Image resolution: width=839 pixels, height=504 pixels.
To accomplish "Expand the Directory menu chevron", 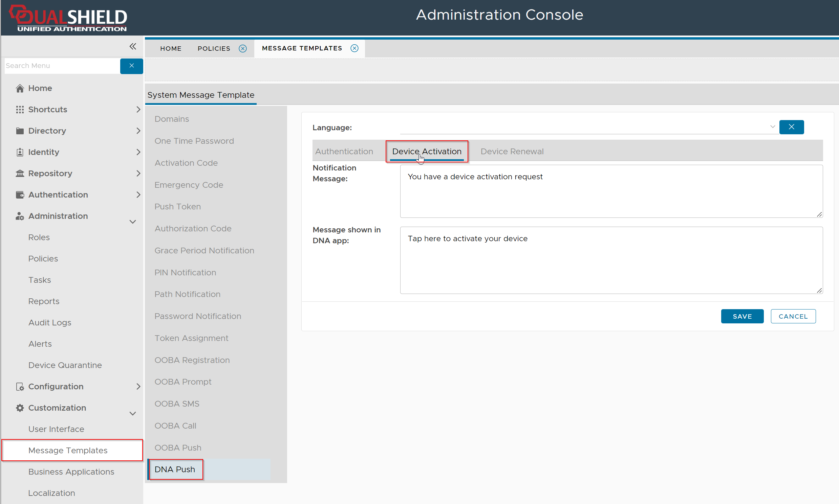I will [138, 131].
